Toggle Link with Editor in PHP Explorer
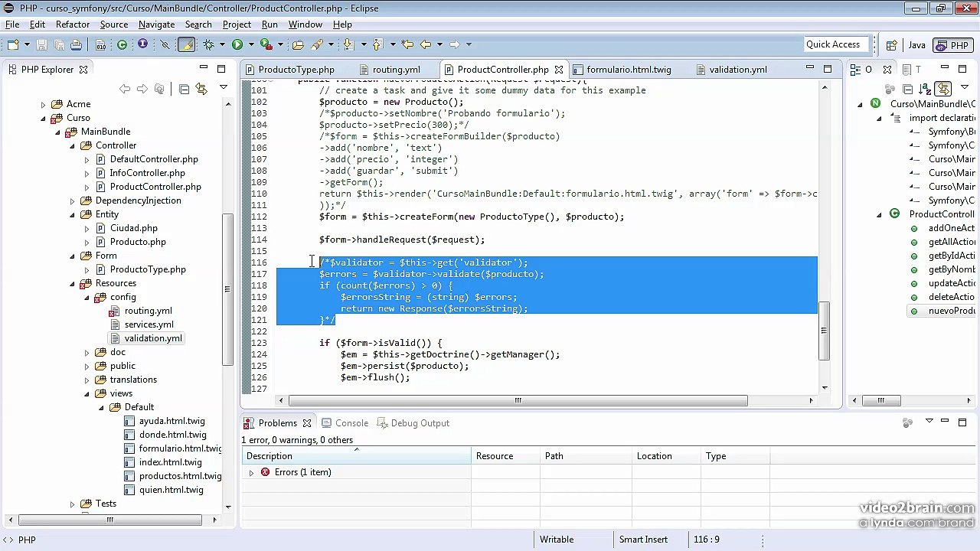 tap(201, 90)
